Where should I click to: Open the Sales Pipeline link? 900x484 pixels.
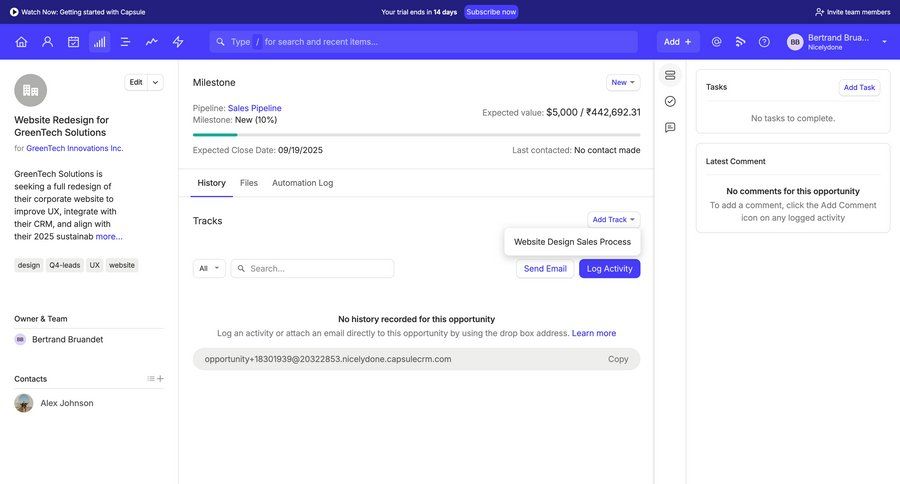[255, 108]
